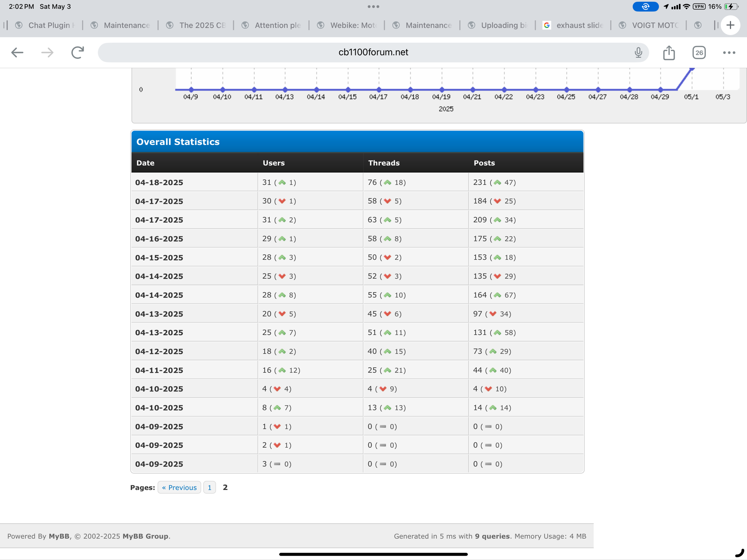Image resolution: width=747 pixels, height=560 pixels.
Task: Click the 04-12-2025 date cell
Action: point(194,351)
